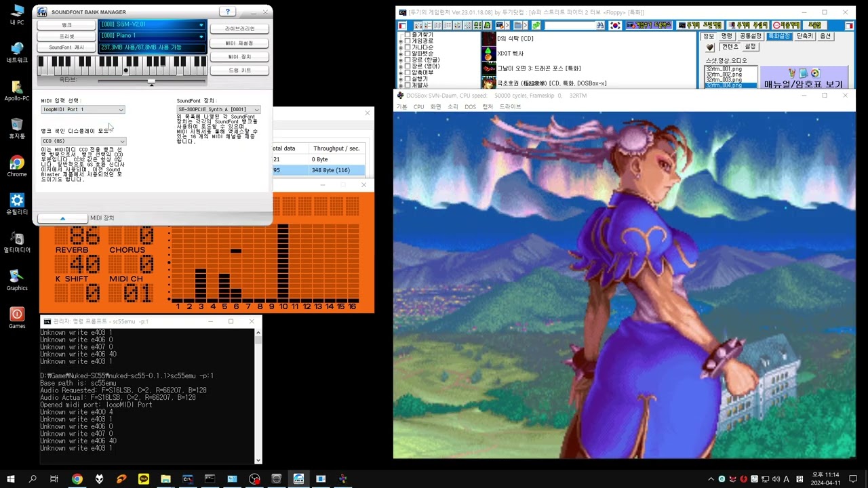The height and width of the screenshot is (488, 868).
Task: Expand the 게임경로 tree node
Action: click(401, 41)
